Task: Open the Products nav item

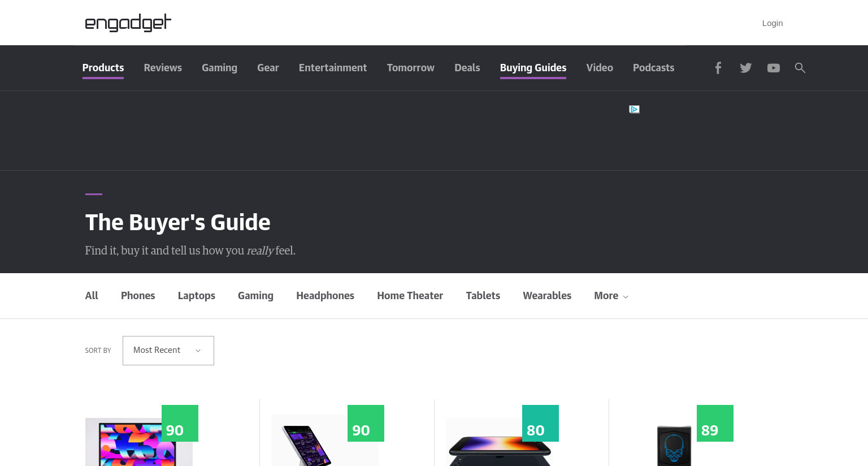Action: 103,68
